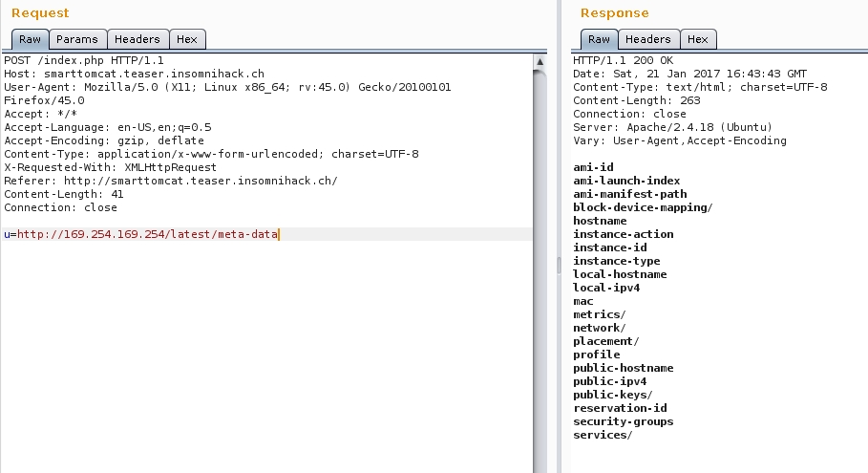Click local-ipv4 in the response body

[x=606, y=288]
